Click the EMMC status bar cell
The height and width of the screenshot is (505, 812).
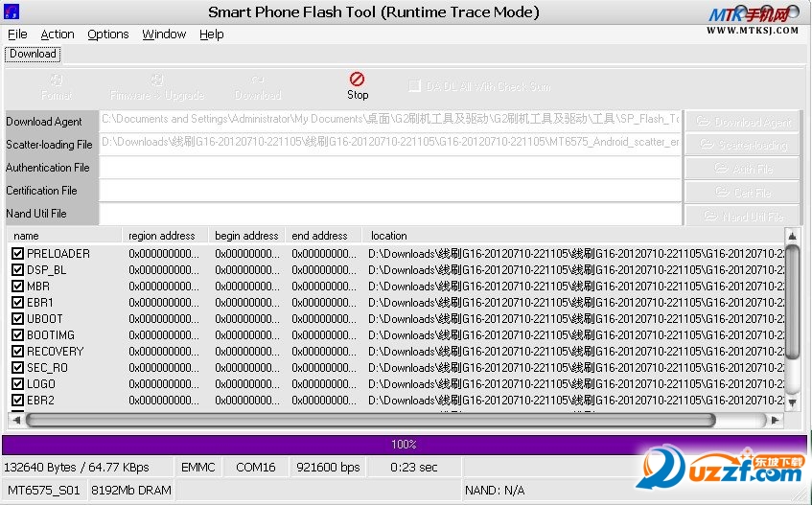click(x=198, y=468)
